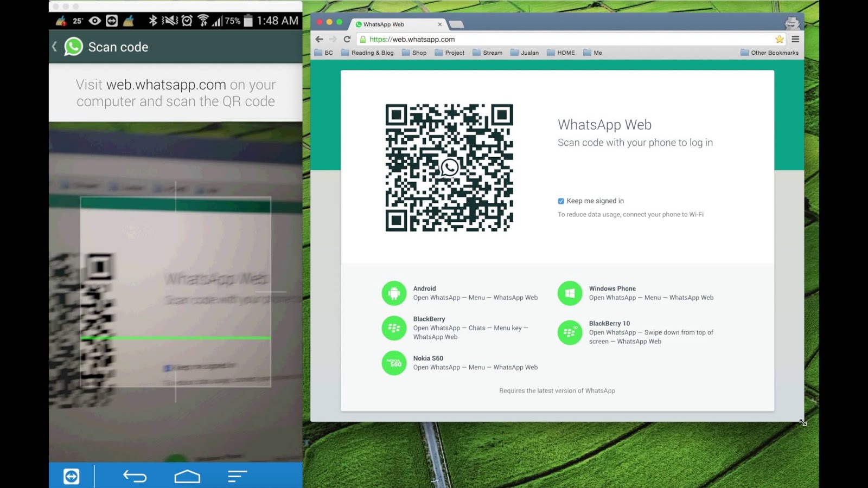The height and width of the screenshot is (488, 868).
Task: Bookmark this page with the star icon
Action: tap(780, 39)
